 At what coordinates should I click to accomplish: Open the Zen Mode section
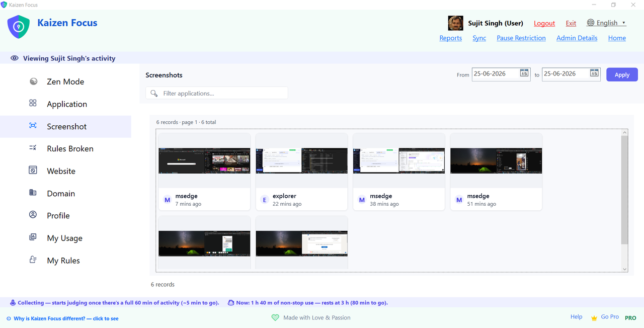click(65, 81)
